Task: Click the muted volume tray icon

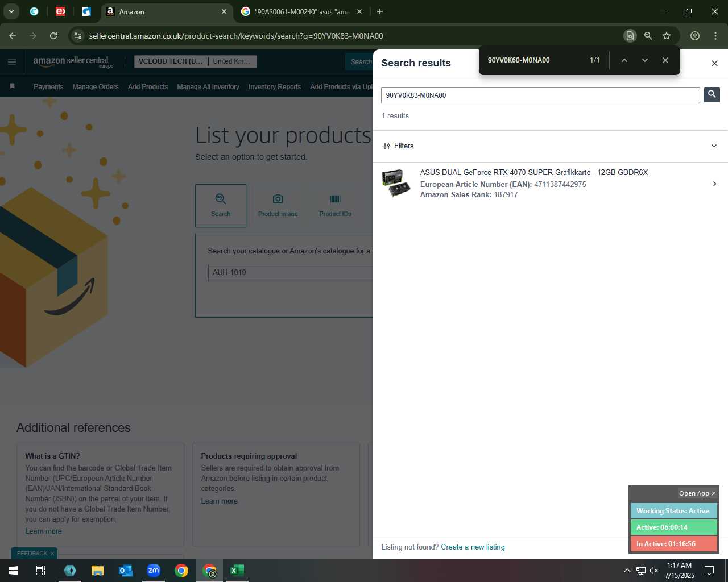Action: point(654,571)
